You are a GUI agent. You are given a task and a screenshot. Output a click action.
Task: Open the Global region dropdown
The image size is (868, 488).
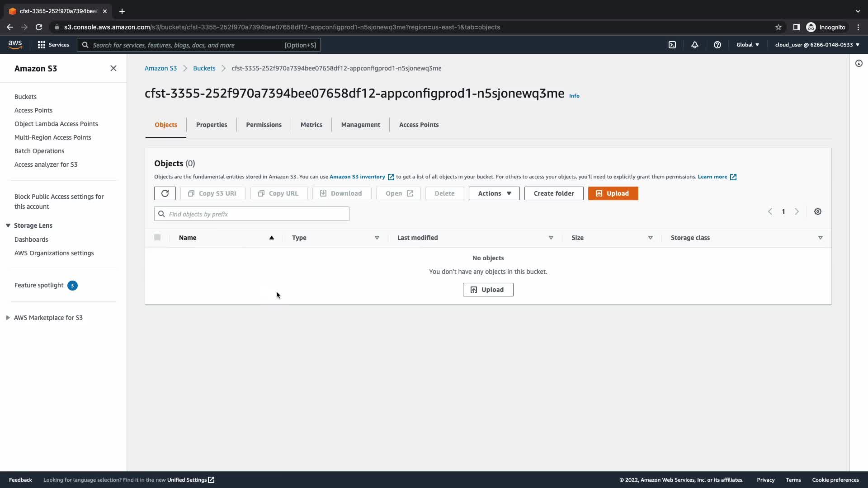pos(748,45)
